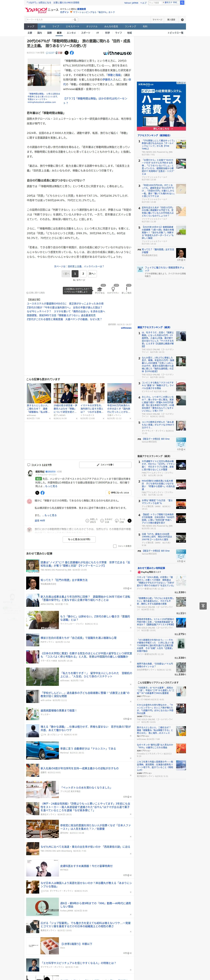The image size is (210, 980).
Task: Click the withnews logo beside headline
Action: (x=117, y=53)
